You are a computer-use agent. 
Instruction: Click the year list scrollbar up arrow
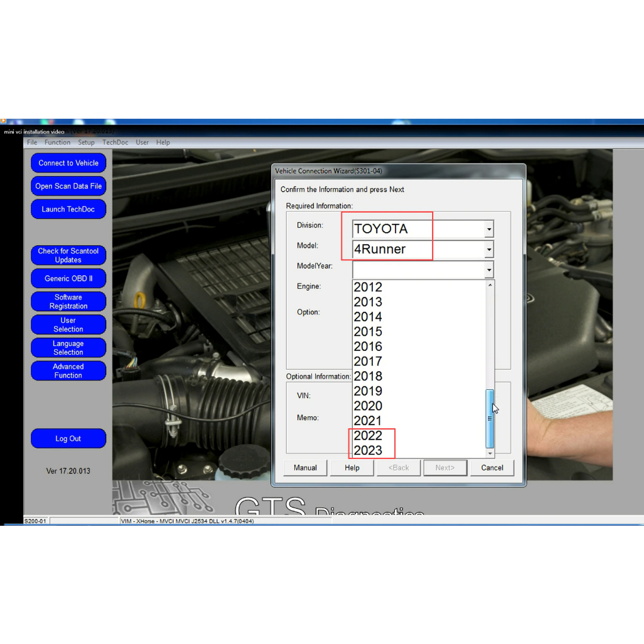point(490,285)
